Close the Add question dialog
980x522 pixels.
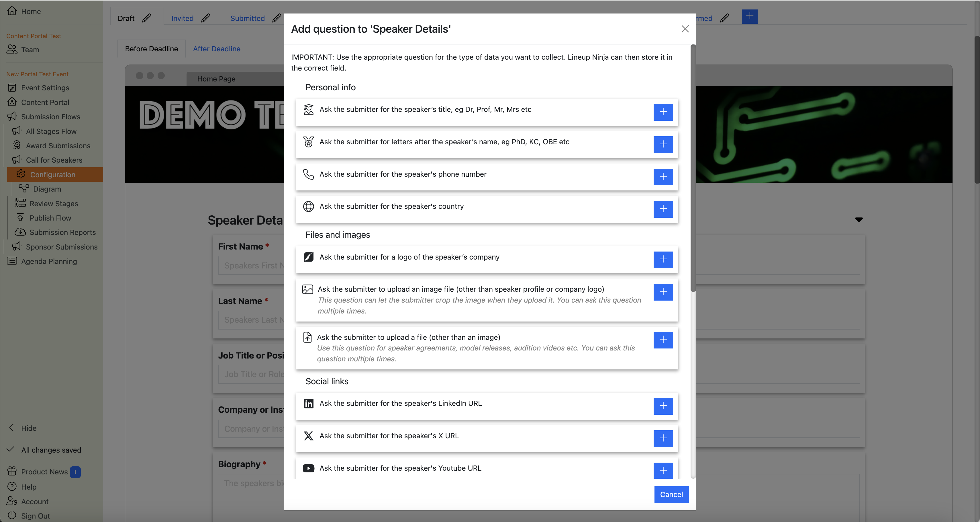685,29
